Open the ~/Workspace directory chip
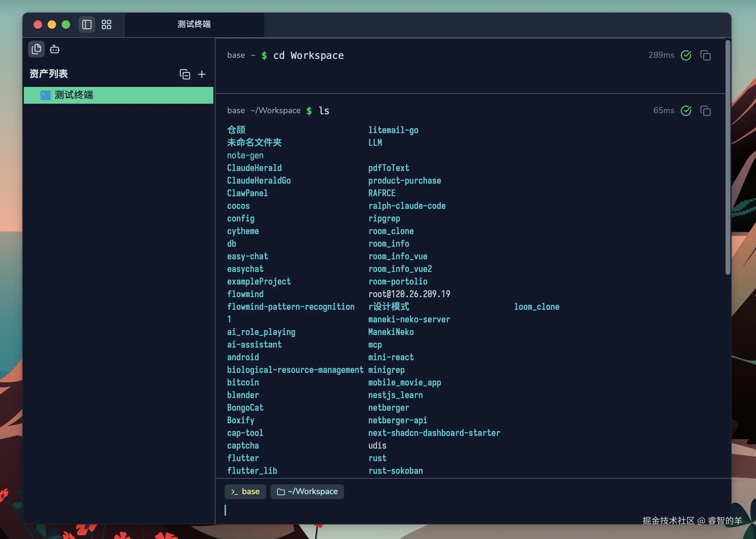Image resolution: width=756 pixels, height=539 pixels. (307, 492)
